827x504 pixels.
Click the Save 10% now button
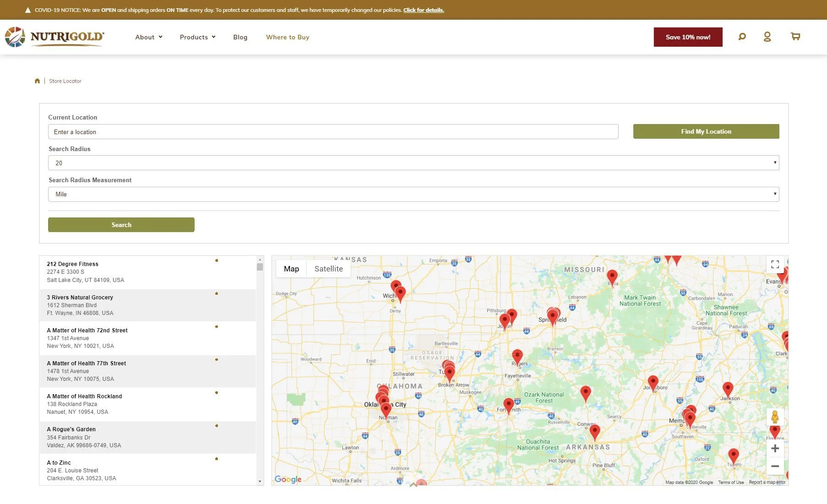click(688, 37)
